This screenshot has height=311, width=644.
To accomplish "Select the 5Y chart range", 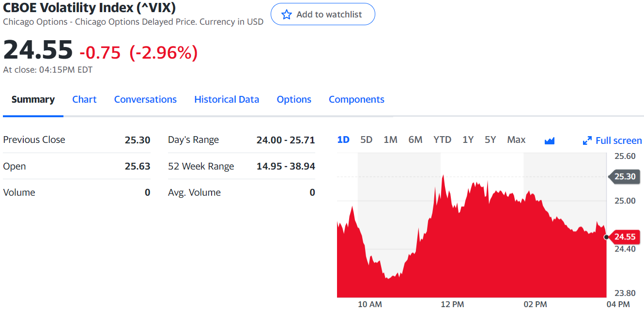I will click(491, 140).
